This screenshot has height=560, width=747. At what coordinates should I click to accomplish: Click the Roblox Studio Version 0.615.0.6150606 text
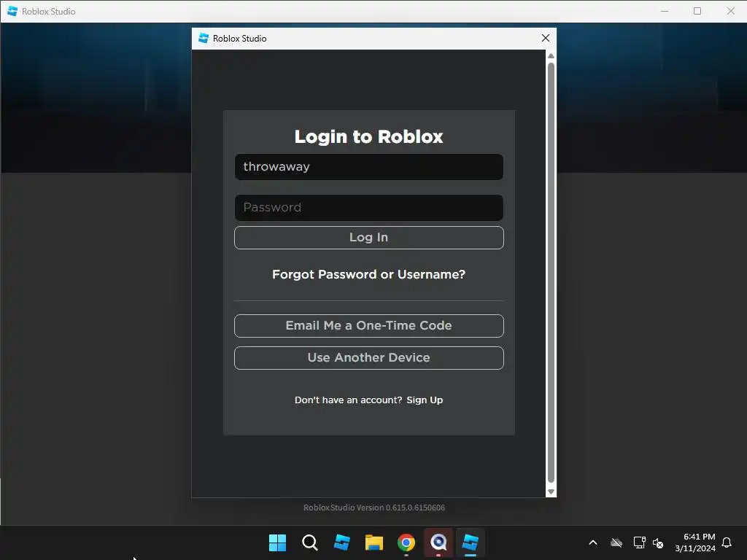[374, 507]
